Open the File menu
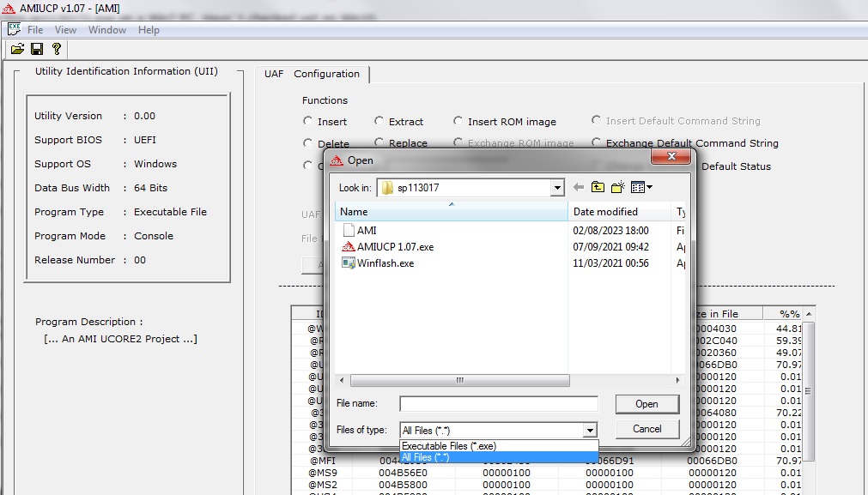868x495 pixels. 35,30
